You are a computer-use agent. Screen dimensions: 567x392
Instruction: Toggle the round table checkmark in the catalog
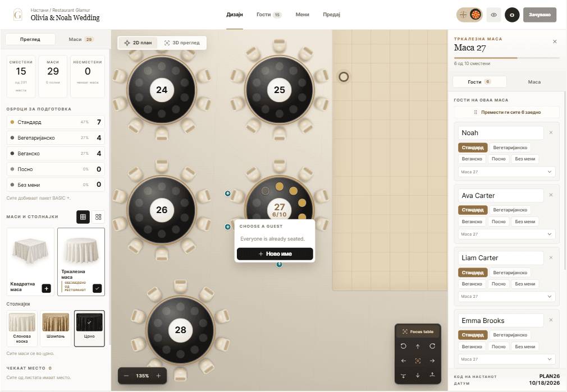[x=97, y=288]
